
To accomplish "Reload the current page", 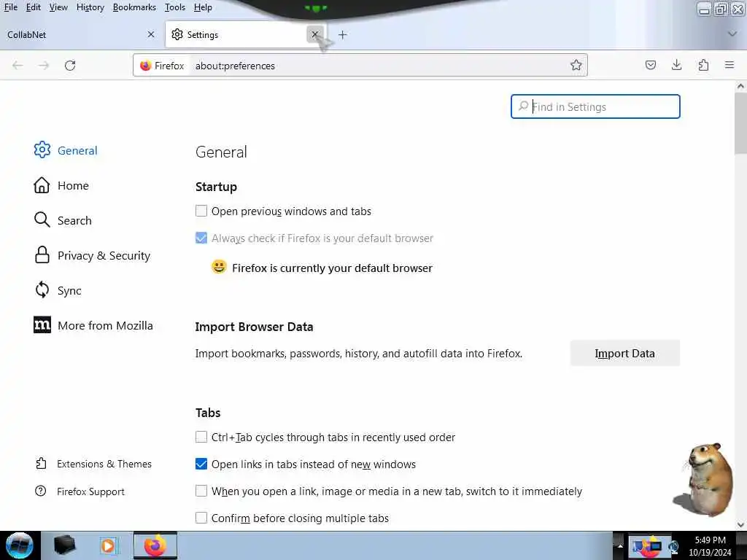I will click(x=70, y=65).
